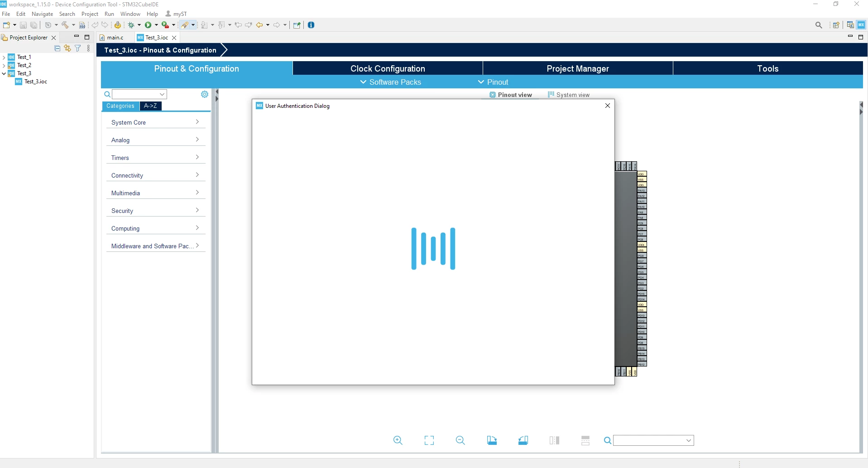Switch the peripheral list to A->Z sorting
The image size is (868, 468).
click(150, 106)
